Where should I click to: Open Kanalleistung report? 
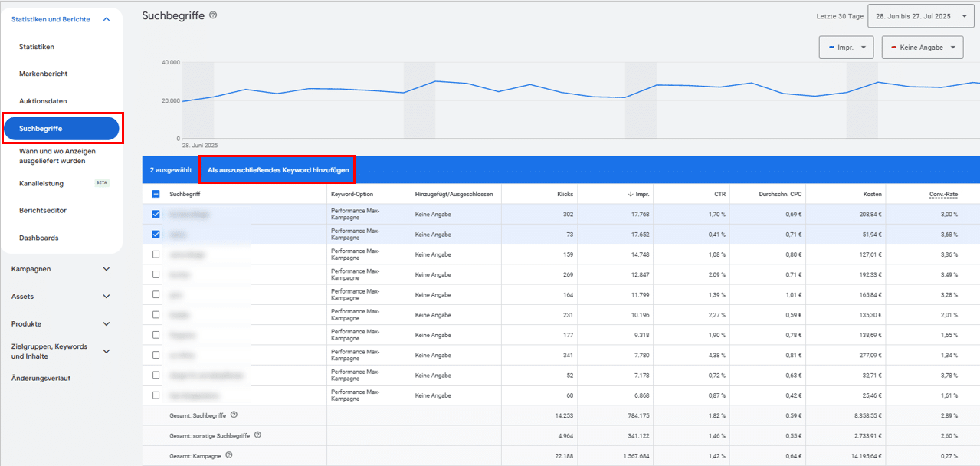pos(41,183)
